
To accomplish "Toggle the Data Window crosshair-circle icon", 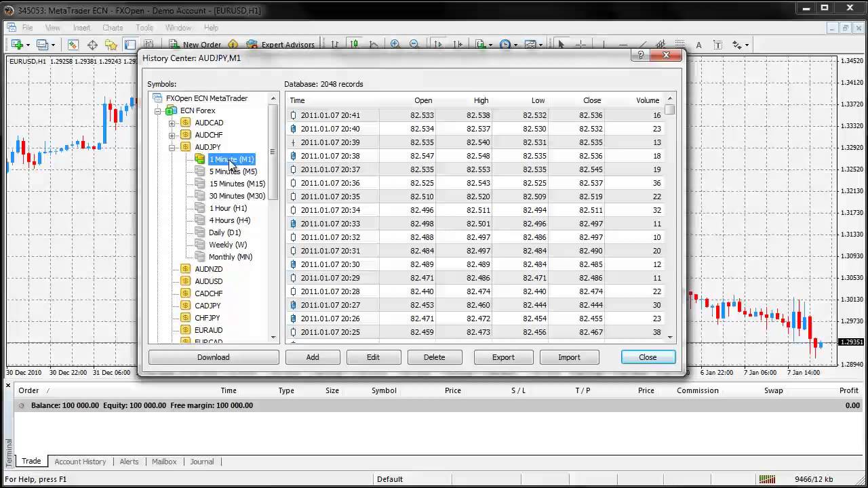I will point(92,45).
